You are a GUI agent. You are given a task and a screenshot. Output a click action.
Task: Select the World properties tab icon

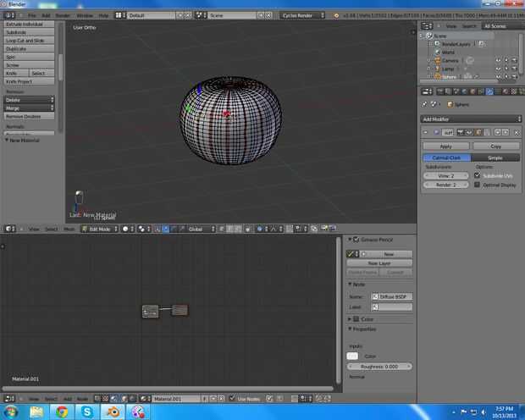point(465,91)
